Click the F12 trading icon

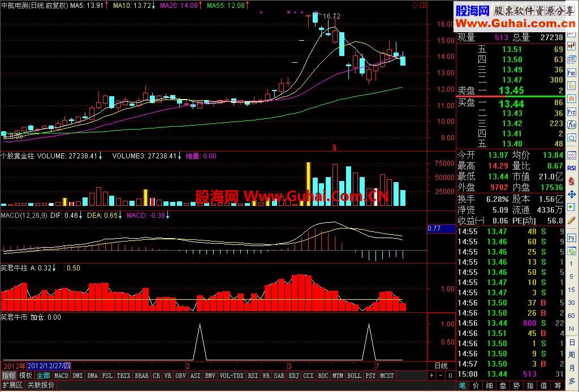pyautogui.click(x=571, y=112)
